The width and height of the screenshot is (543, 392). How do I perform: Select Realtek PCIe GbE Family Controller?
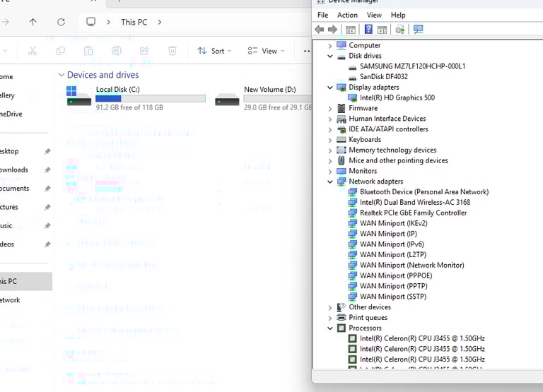(413, 213)
